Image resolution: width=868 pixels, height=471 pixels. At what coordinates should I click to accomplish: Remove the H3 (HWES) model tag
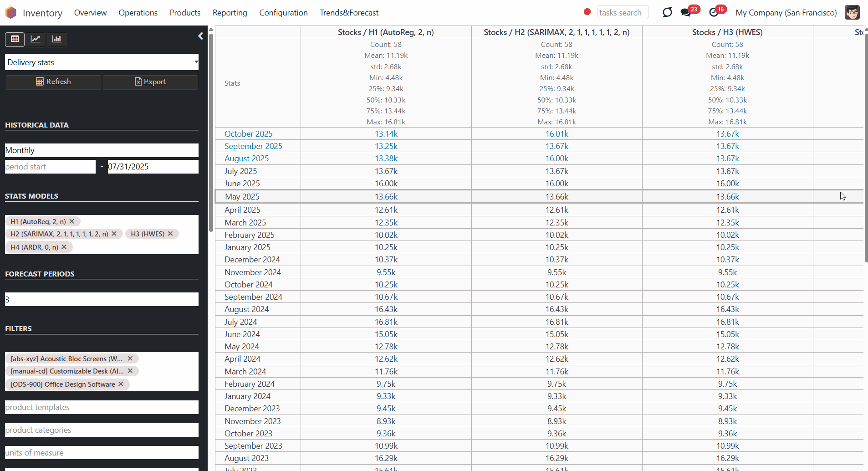point(170,234)
